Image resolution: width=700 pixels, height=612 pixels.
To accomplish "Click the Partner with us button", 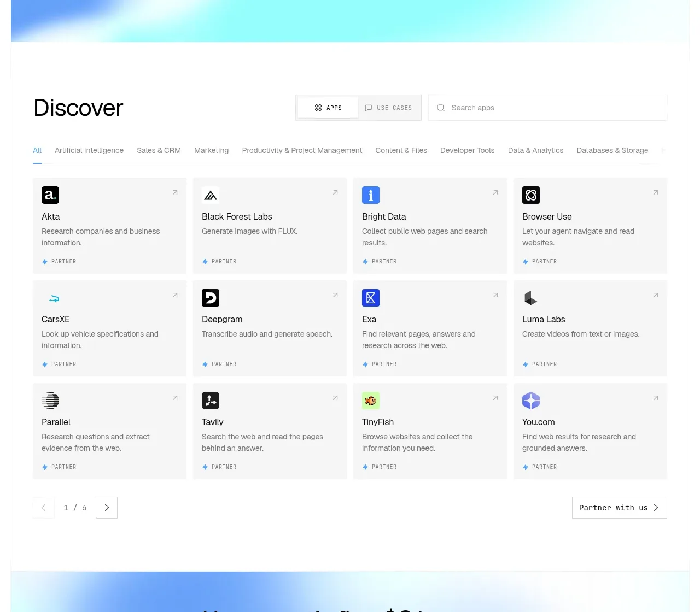I will 619,508.
